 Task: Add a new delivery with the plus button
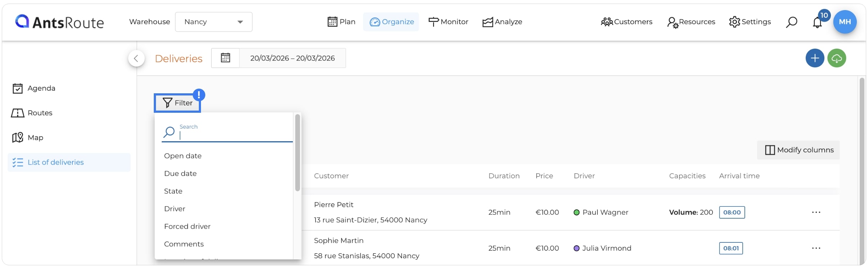pyautogui.click(x=815, y=58)
